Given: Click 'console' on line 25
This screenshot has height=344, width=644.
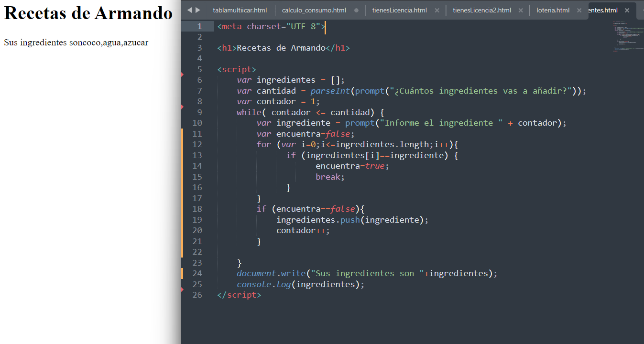Looking at the screenshot, I should [254, 284].
